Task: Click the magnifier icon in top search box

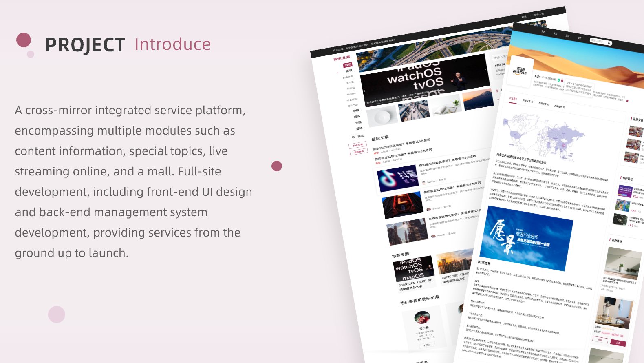Action: 609,43
